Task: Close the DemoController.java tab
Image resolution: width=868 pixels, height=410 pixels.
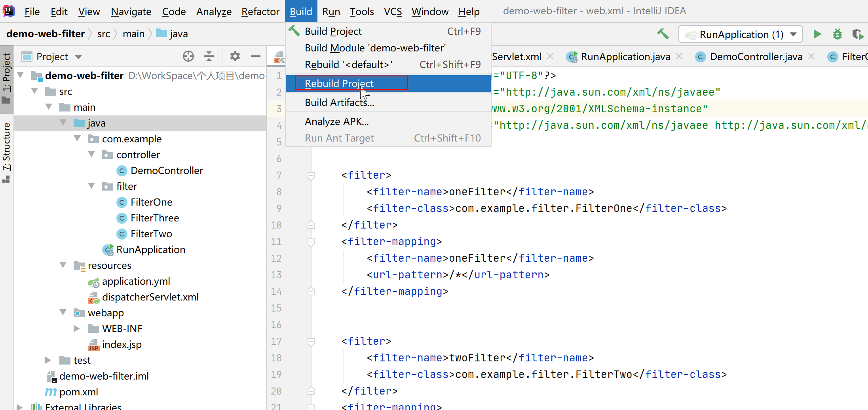Action: [x=811, y=57]
